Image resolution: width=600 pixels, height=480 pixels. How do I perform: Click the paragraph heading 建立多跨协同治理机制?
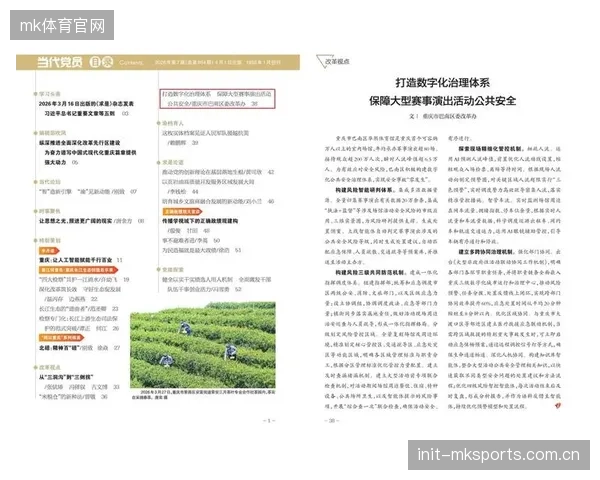[486, 251]
